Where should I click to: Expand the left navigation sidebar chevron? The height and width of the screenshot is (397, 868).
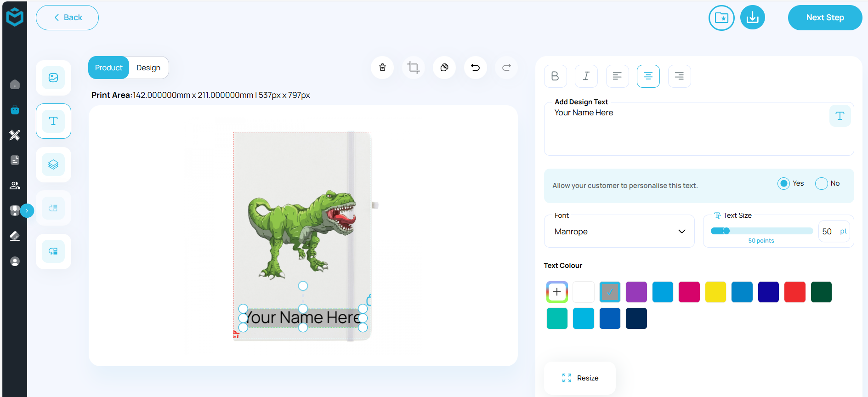pos(27,210)
